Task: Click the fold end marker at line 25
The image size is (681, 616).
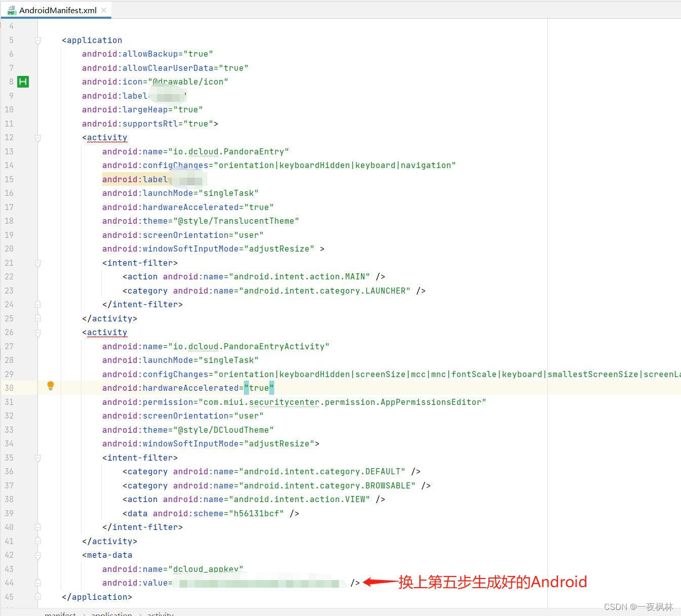Action: point(38,318)
